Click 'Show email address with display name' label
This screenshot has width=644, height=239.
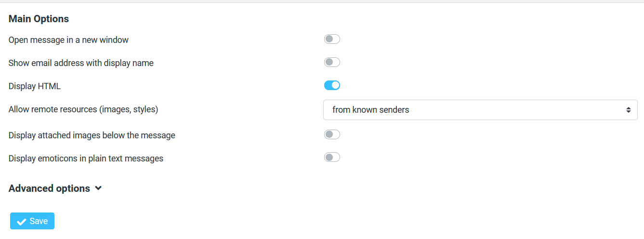pyautogui.click(x=81, y=63)
